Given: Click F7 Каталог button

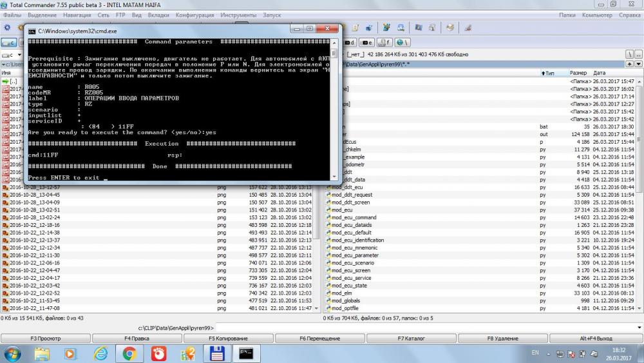Looking at the screenshot, I should coord(411,338).
